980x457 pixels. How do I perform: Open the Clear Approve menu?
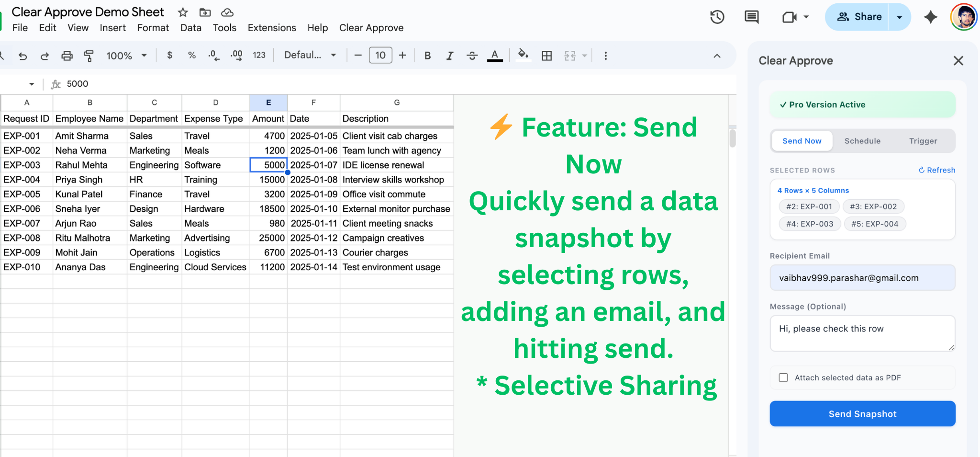point(371,28)
